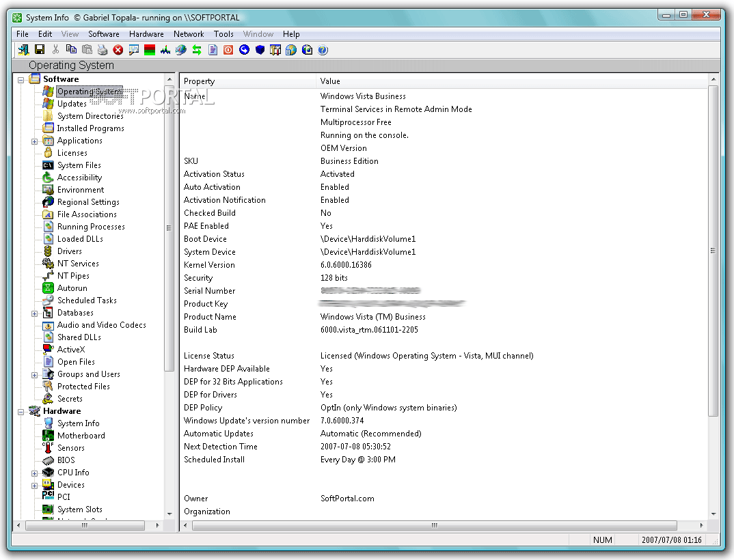Expand the Groups and Users node

(x=34, y=375)
